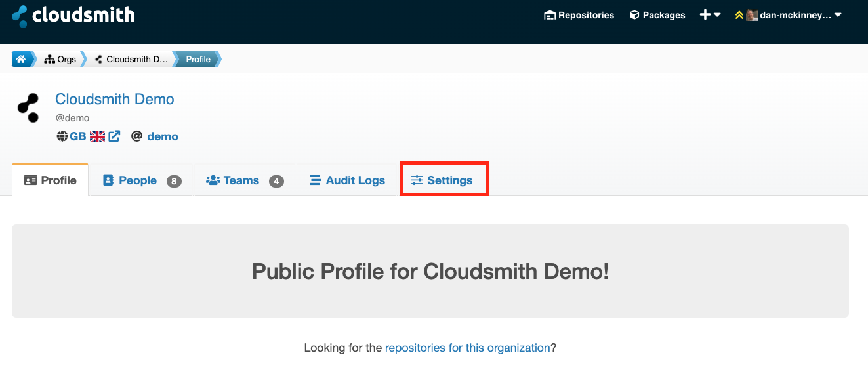This screenshot has width=868, height=376.
Task: Click the Audit Logs list icon
Action: click(x=316, y=180)
